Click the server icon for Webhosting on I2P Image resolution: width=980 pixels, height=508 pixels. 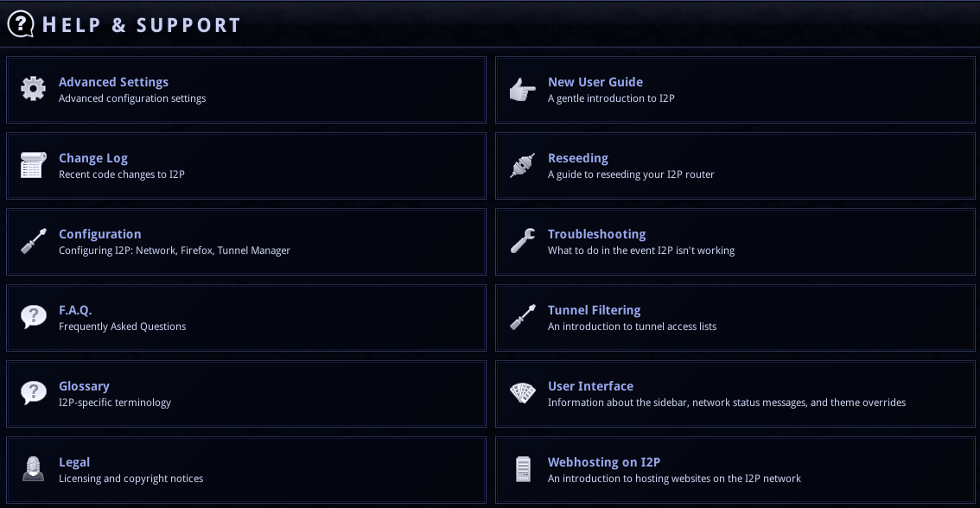tap(523, 469)
